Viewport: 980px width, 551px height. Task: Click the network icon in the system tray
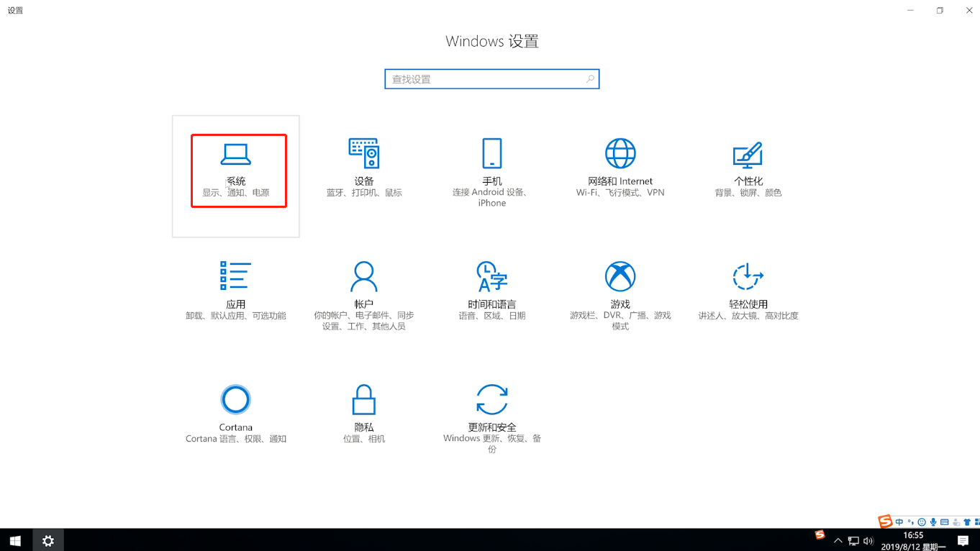(853, 541)
